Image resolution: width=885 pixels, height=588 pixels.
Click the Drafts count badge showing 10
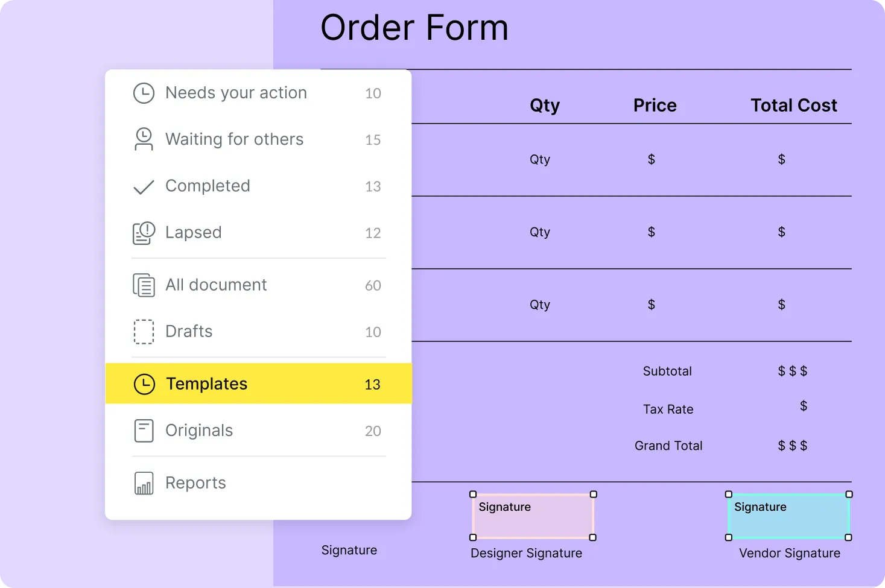[x=373, y=332]
